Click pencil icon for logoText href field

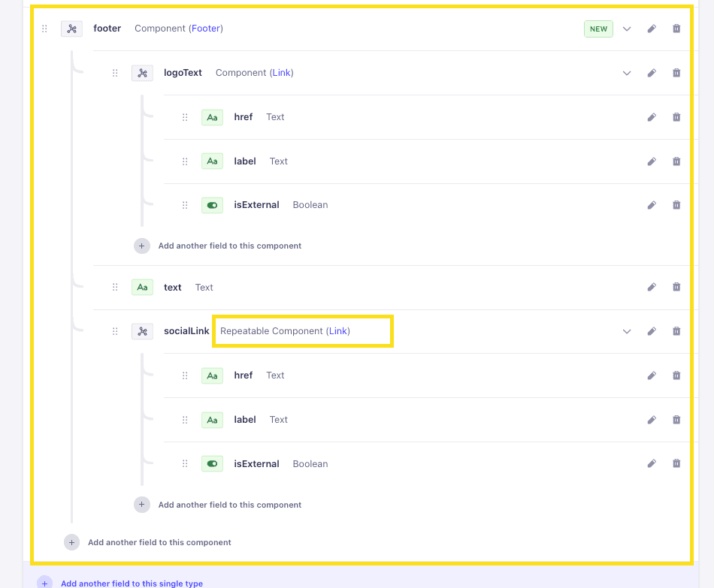[652, 117]
